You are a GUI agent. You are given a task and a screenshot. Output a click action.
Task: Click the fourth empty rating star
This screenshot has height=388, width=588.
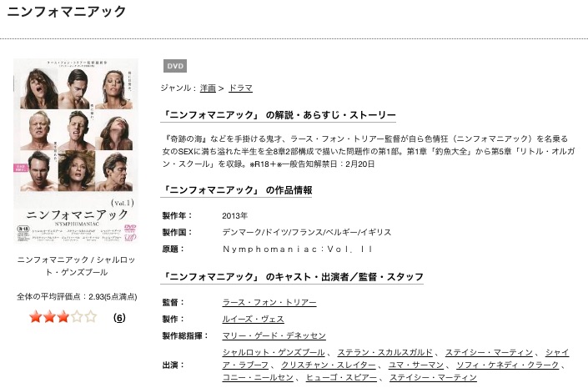[77, 317]
